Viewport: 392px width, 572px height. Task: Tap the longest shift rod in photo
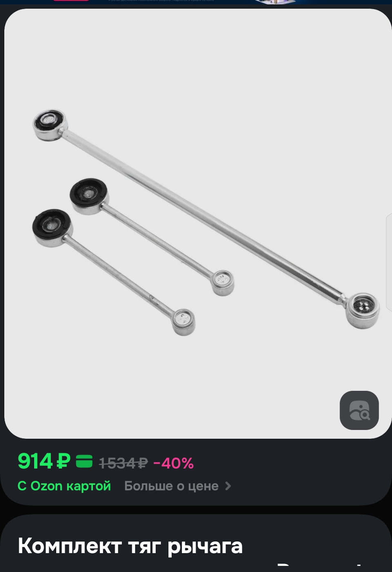pos(206,219)
